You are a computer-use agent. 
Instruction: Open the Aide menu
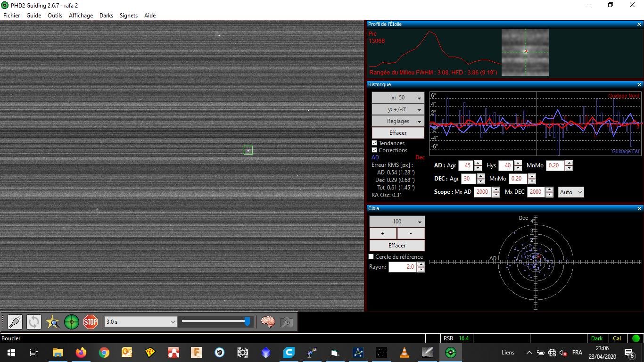pyautogui.click(x=150, y=16)
